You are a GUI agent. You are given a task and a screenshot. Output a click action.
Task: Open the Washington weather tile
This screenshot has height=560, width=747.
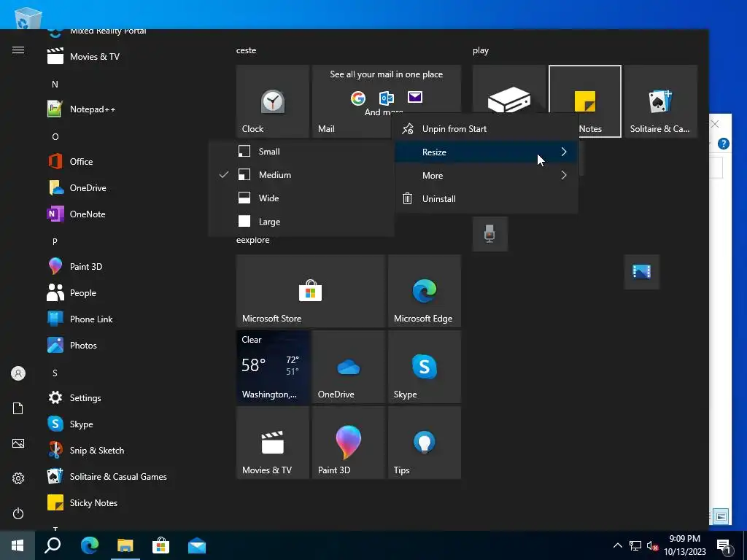(273, 367)
